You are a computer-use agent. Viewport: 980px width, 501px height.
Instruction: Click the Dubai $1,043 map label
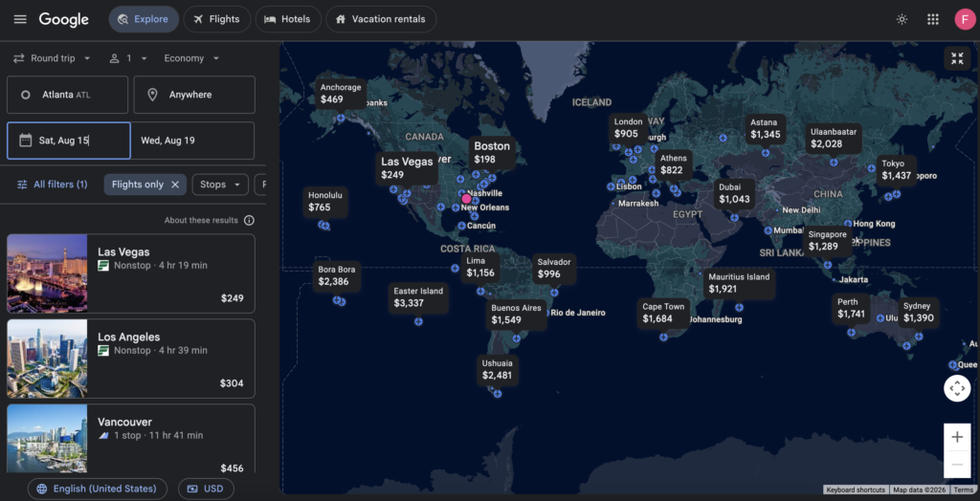tap(734, 194)
